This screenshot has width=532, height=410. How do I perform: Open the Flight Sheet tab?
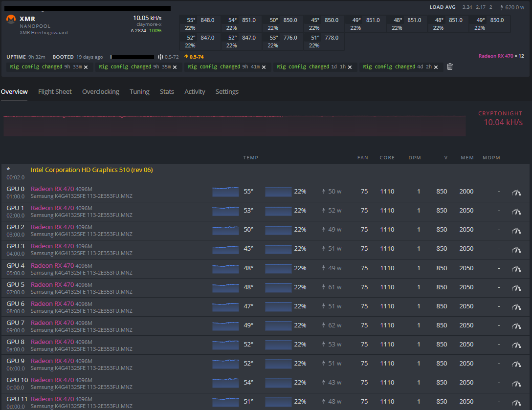pyautogui.click(x=55, y=91)
